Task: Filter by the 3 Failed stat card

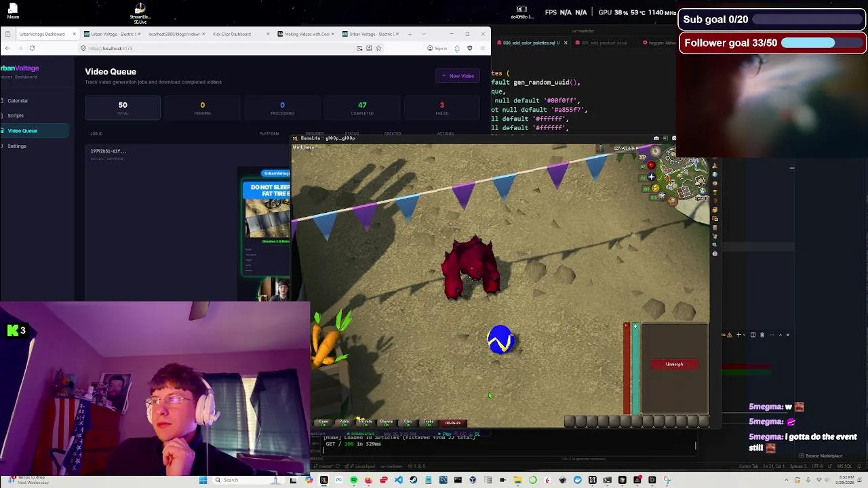Action: pyautogui.click(x=442, y=108)
